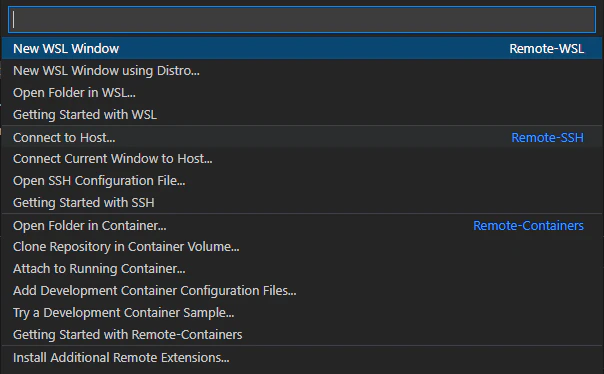The height and width of the screenshot is (374, 604).
Task: Choose New WSL Window using Distro
Action: coord(302,70)
